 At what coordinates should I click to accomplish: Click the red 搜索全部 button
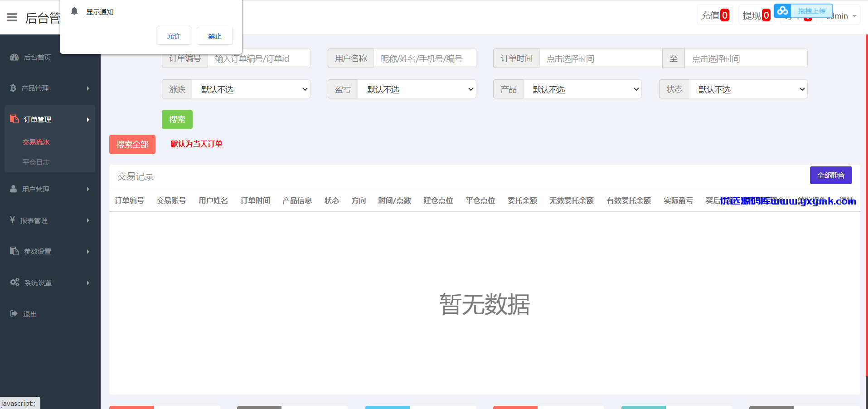coord(132,144)
